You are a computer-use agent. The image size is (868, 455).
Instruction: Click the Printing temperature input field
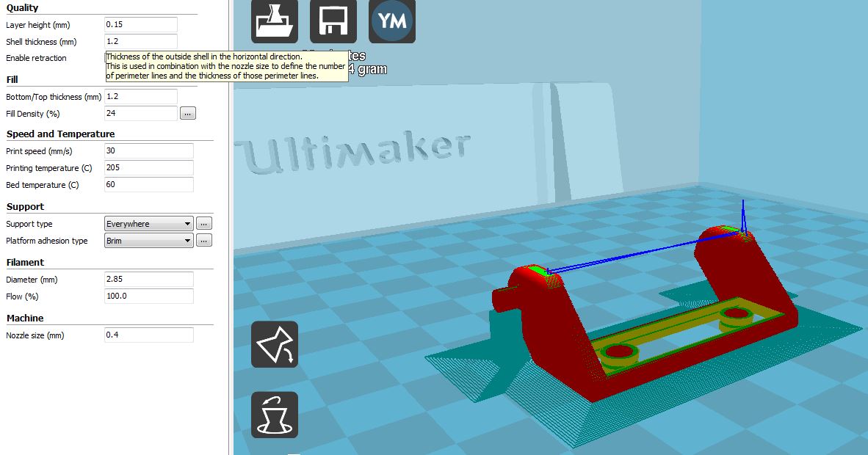[149, 168]
